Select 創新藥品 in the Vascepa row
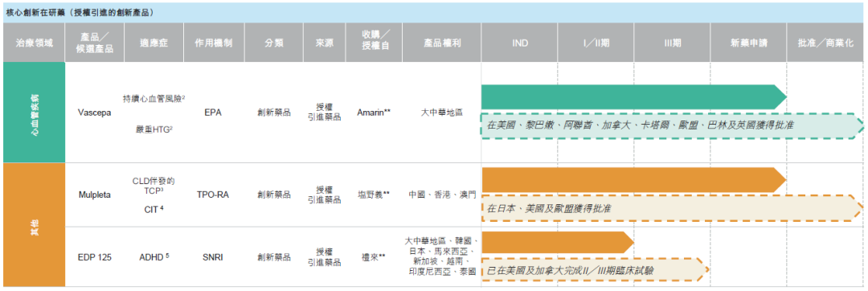This screenshot has width=868, height=291. [x=273, y=113]
